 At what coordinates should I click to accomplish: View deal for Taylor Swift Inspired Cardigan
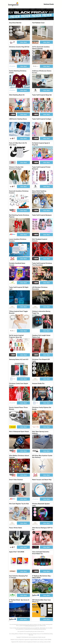tap(46, 138)
